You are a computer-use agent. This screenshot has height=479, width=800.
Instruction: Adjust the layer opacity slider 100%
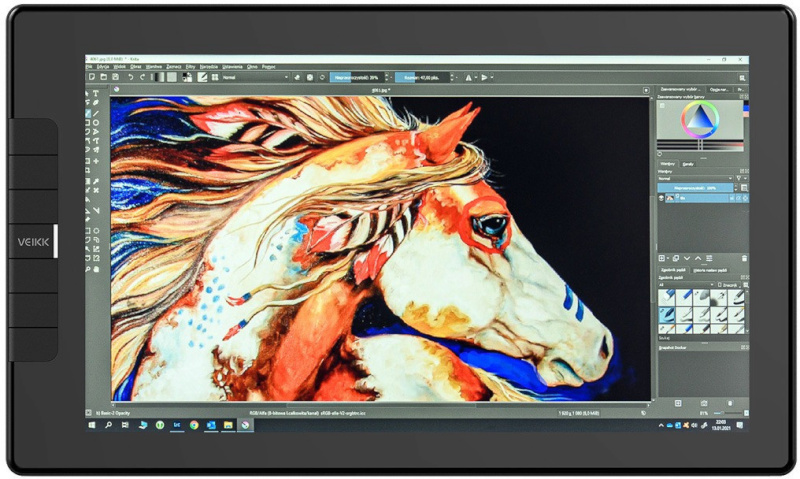pyautogui.click(x=695, y=188)
